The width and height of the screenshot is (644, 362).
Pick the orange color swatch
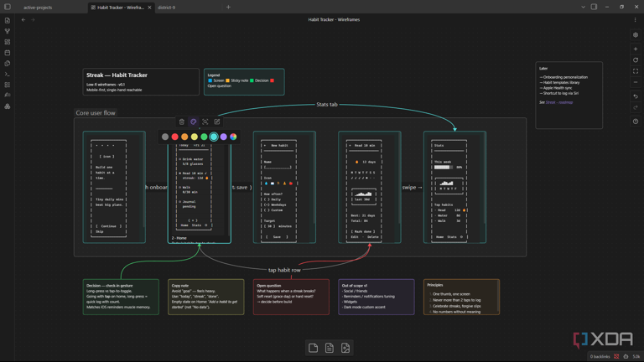pos(184,137)
